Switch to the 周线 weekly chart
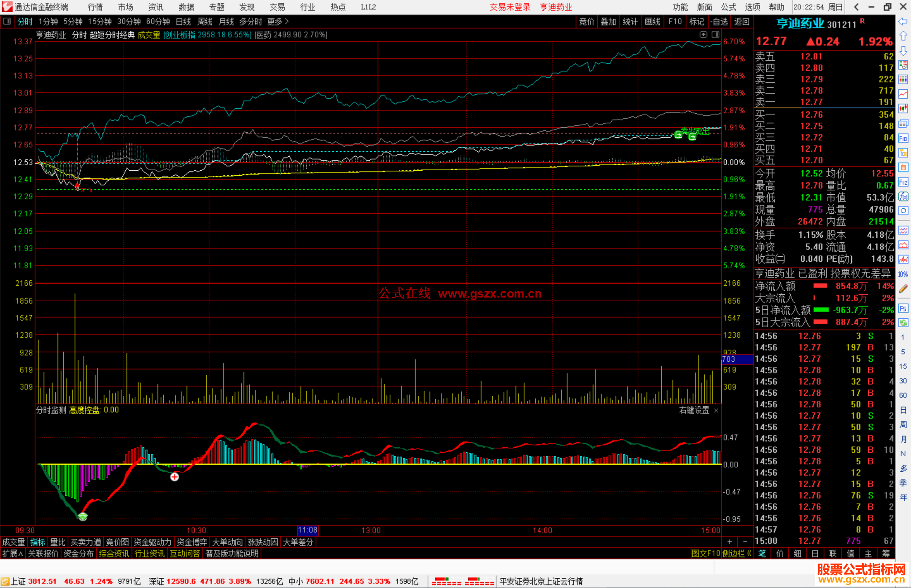The width and height of the screenshot is (911, 588). pyautogui.click(x=205, y=21)
